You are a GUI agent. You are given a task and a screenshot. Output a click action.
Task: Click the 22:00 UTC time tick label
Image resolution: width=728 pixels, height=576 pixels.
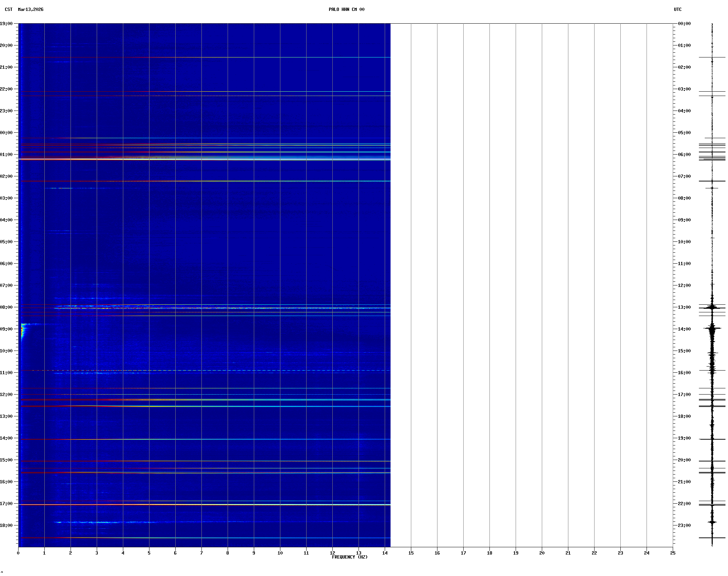click(x=684, y=504)
